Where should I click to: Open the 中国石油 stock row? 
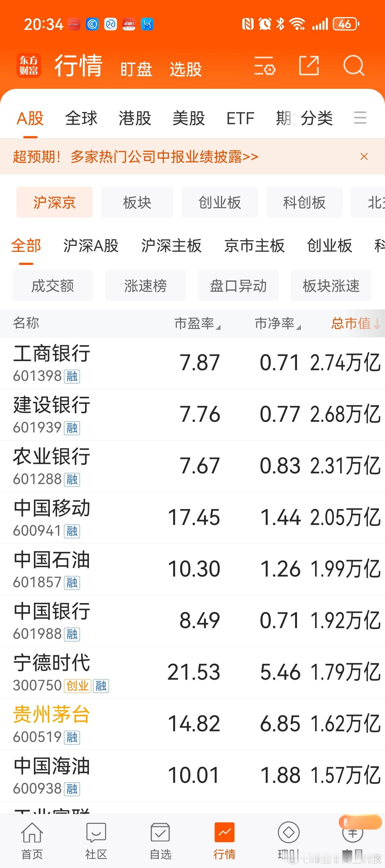192,569
